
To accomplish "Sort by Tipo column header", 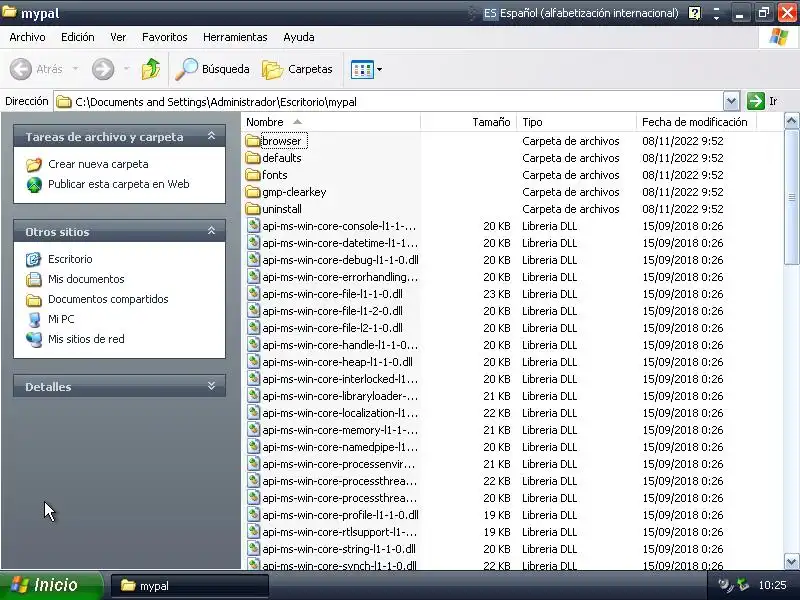I will 577,122.
